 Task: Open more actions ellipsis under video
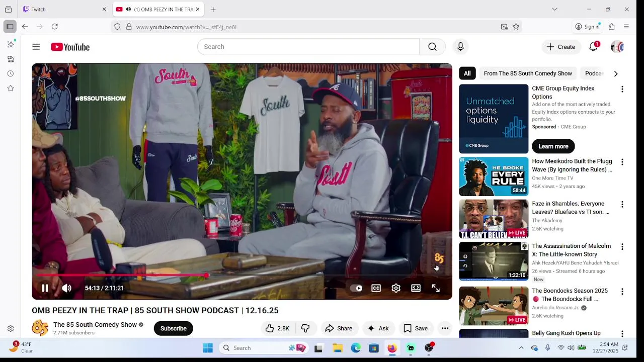tap(445, 328)
